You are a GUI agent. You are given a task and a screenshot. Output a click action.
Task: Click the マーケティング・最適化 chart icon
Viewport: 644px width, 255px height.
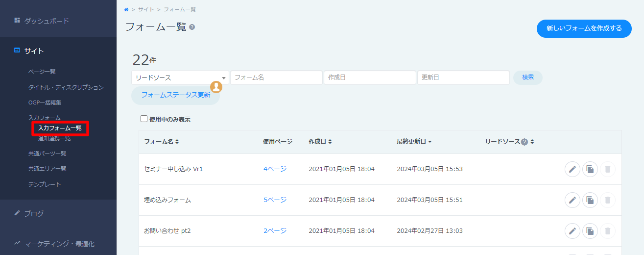tap(17, 243)
